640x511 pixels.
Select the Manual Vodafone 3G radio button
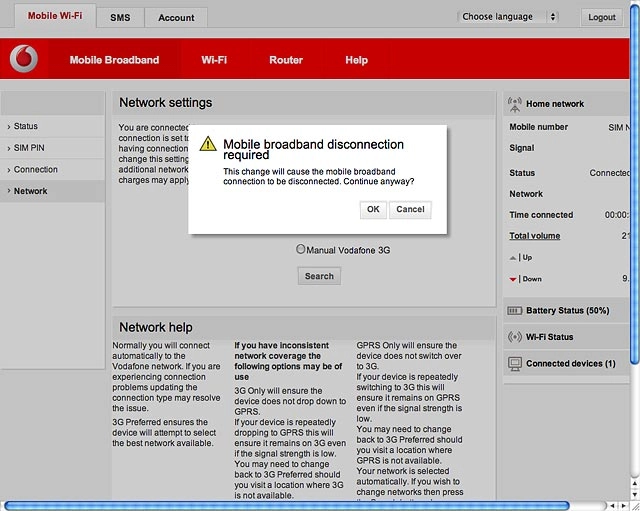300,249
